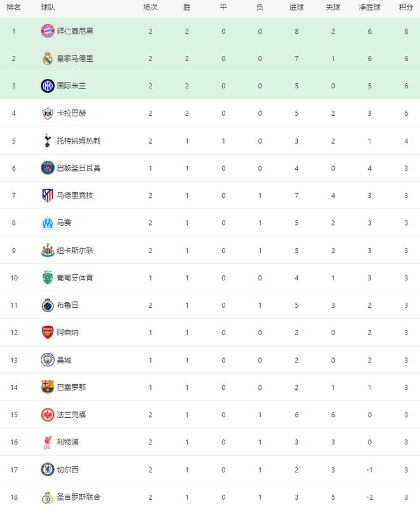This screenshot has width=420, height=510.
Task: Click the Manchester City club crest
Action: (47, 359)
